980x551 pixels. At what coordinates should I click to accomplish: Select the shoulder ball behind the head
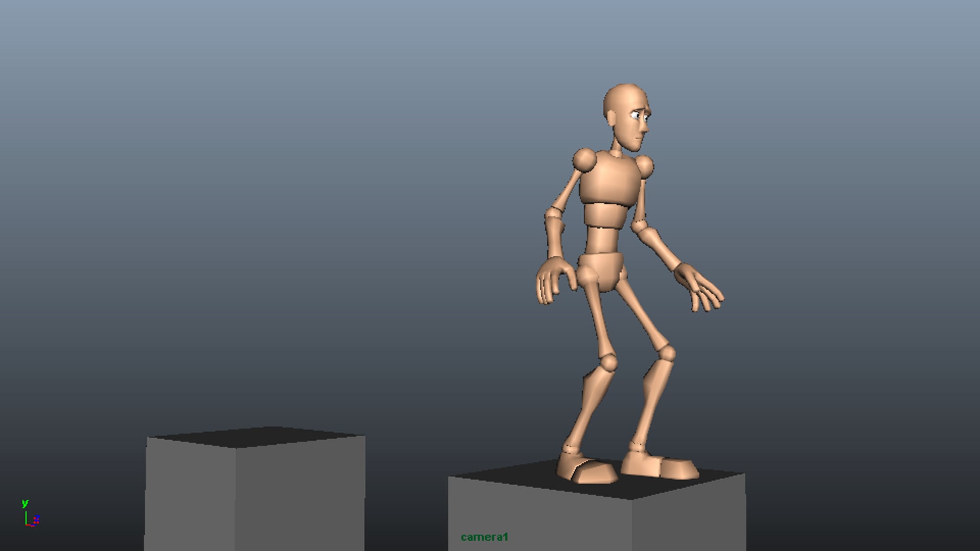(x=584, y=160)
